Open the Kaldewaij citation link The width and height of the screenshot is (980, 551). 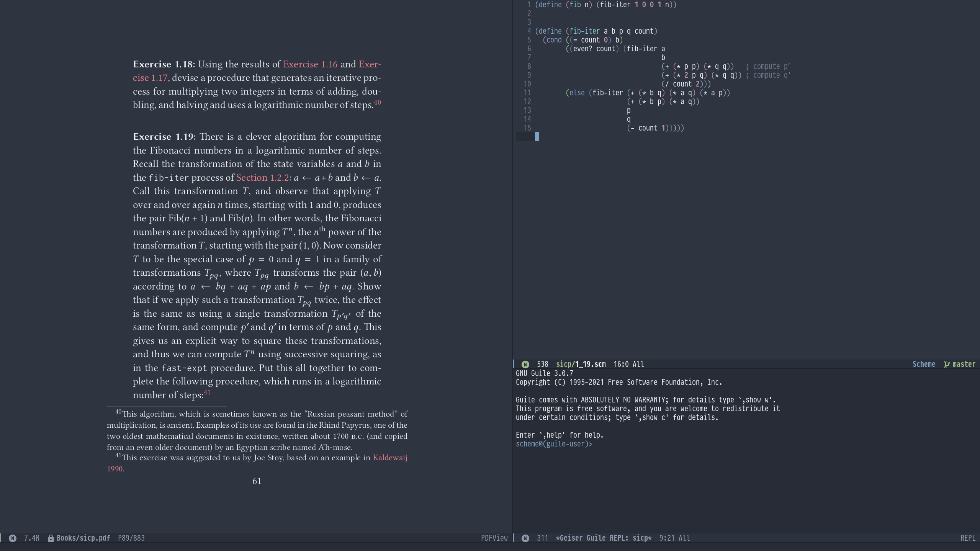(x=389, y=458)
